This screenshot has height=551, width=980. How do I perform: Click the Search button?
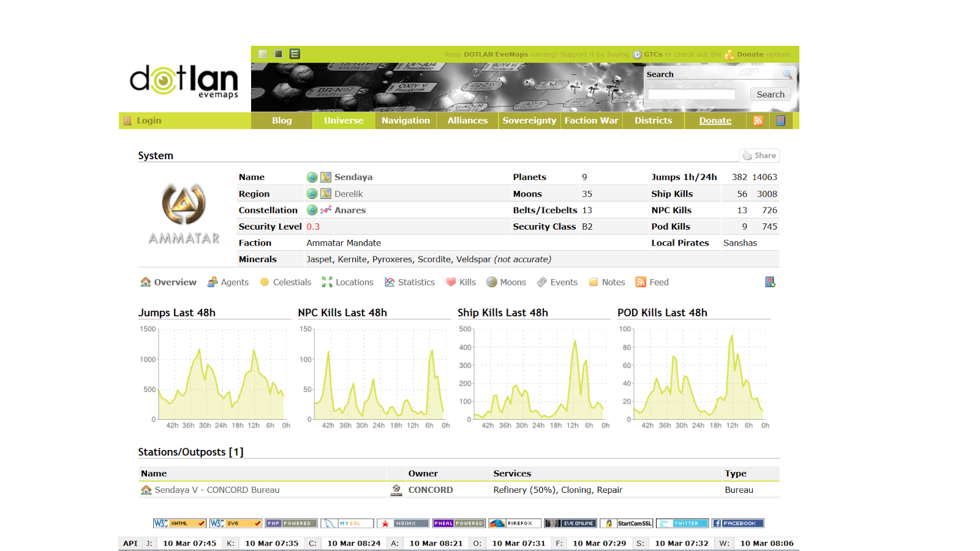(x=771, y=94)
